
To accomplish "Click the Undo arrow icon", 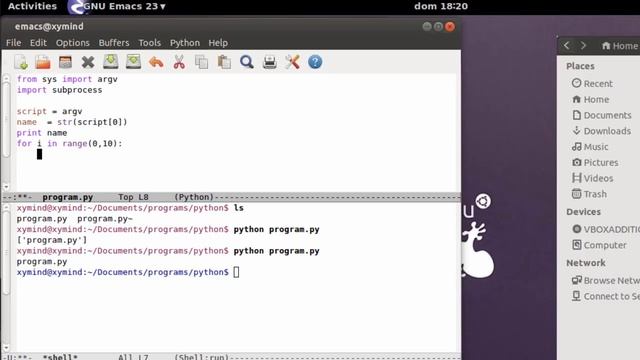I will tap(156, 62).
